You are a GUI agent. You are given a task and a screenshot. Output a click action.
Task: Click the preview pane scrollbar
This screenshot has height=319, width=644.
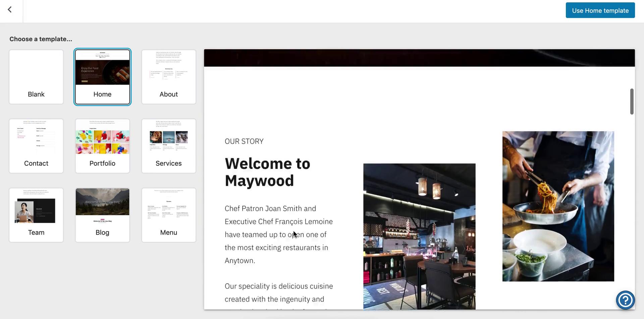tap(631, 101)
